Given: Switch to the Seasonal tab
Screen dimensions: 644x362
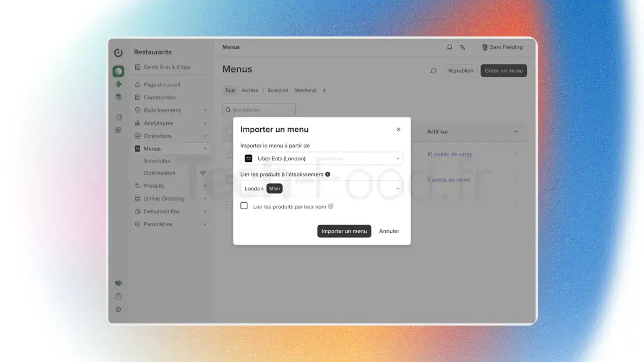Looking at the screenshot, I should (x=277, y=90).
